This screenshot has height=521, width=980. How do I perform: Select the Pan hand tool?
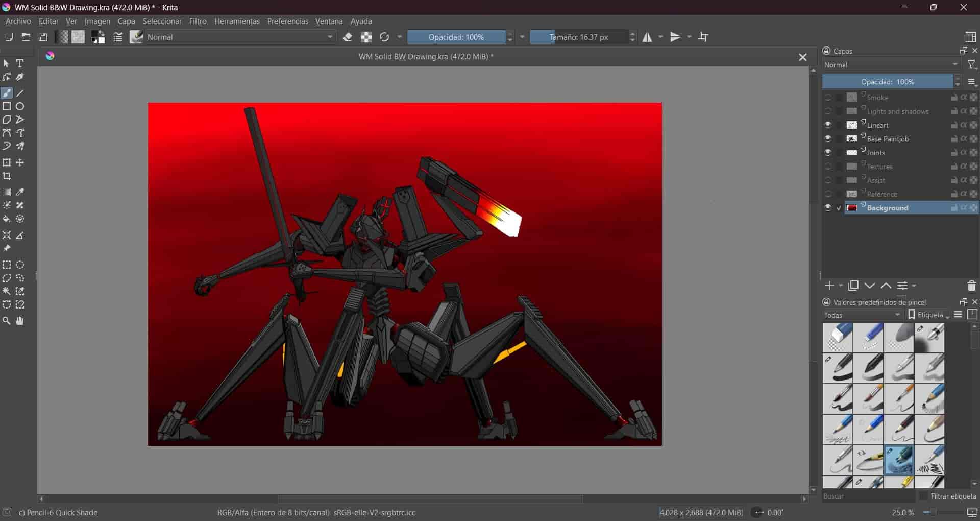[20, 321]
